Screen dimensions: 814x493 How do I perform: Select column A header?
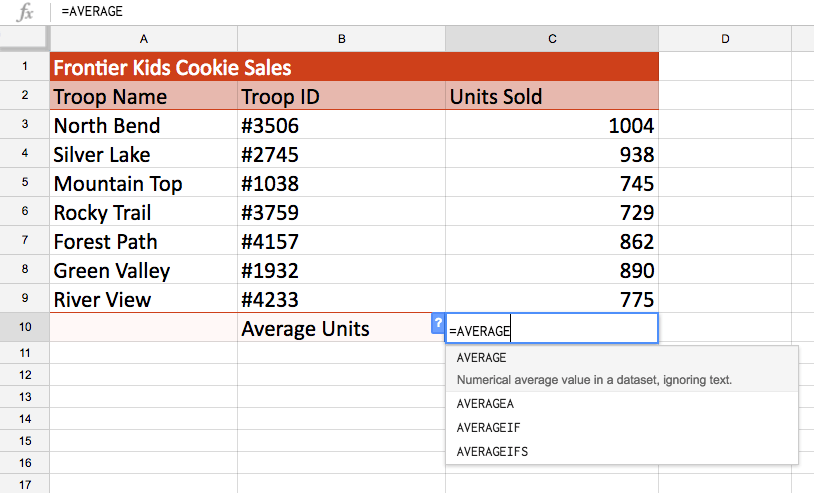pyautogui.click(x=143, y=39)
